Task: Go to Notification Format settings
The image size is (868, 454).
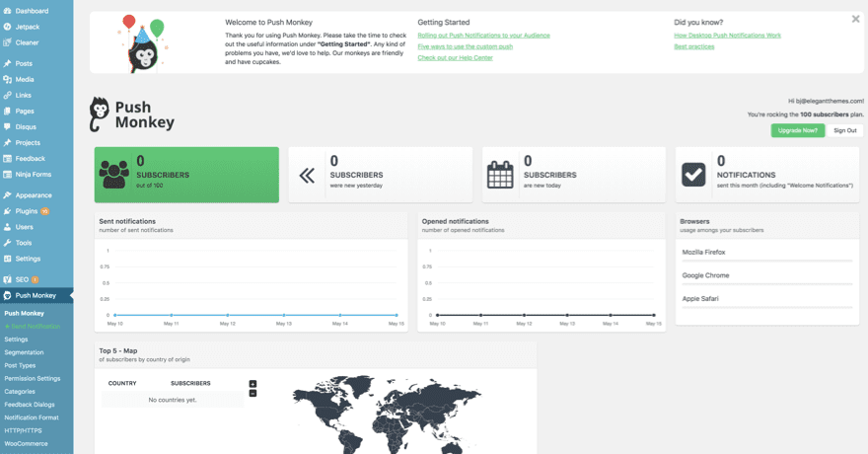Action: tap(32, 417)
